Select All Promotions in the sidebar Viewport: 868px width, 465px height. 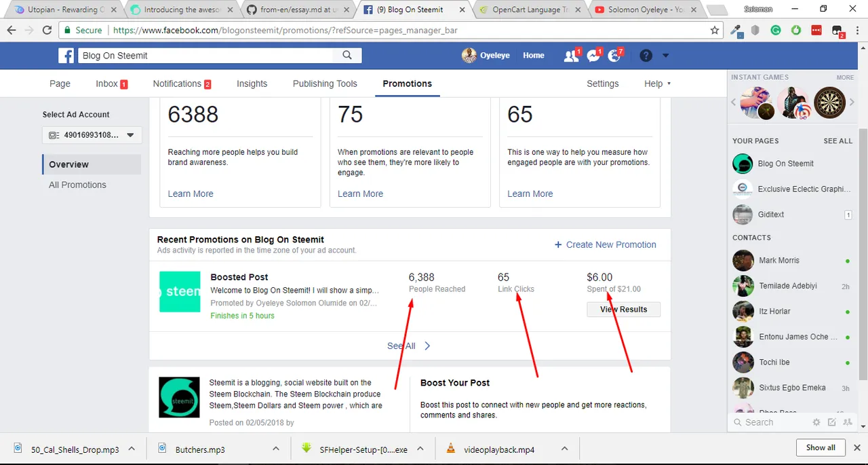[x=77, y=185]
